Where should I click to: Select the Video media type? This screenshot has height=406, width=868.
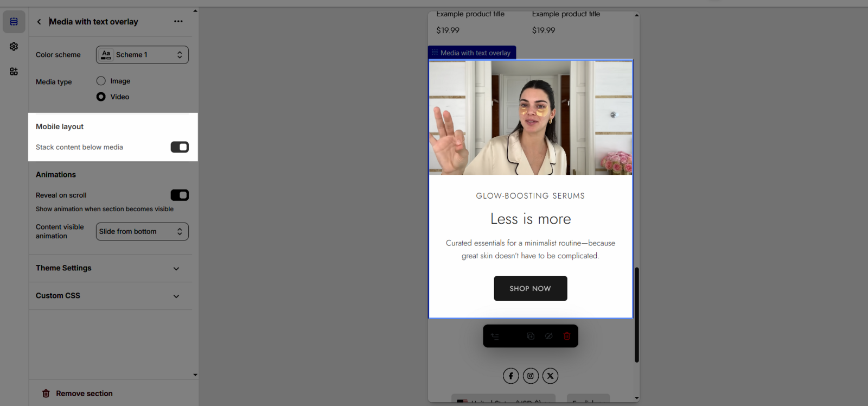point(101,97)
